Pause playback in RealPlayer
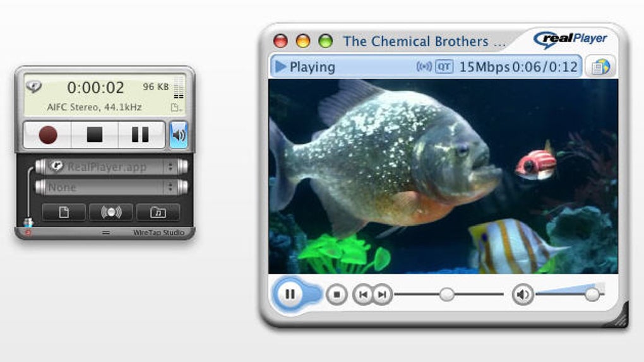The image size is (644, 362). click(x=290, y=294)
